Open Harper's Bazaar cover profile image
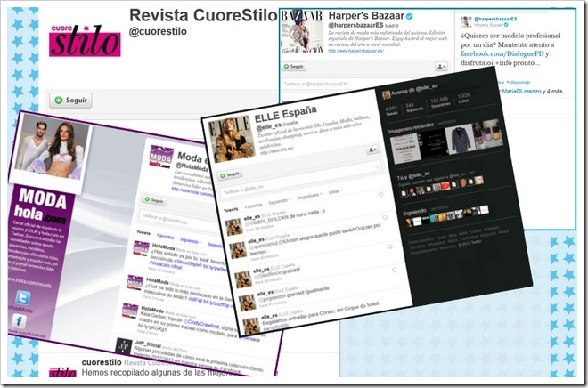This screenshot has width=588, height=388. point(302,31)
